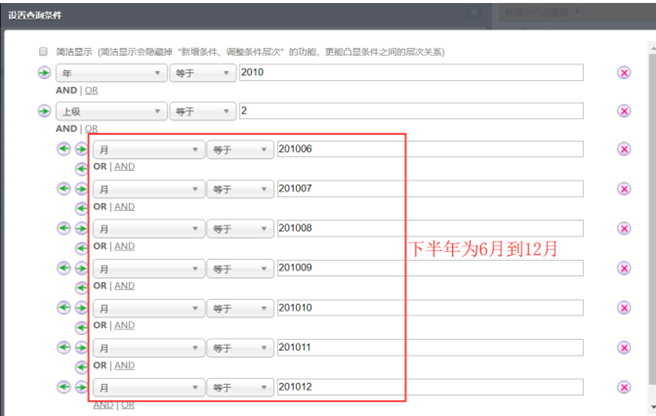The height and width of the screenshot is (416, 656).
Task: Delete the 月 等于 201010 condition
Action: pyautogui.click(x=624, y=308)
